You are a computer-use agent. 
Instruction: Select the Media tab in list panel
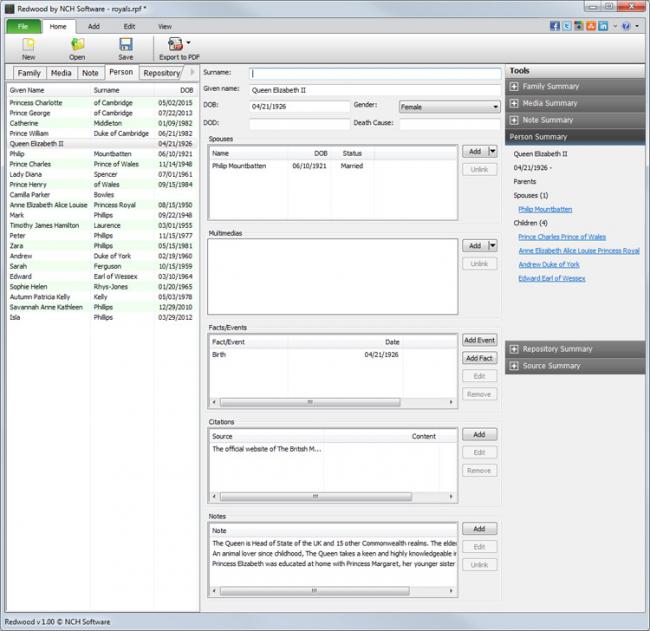tap(61, 73)
